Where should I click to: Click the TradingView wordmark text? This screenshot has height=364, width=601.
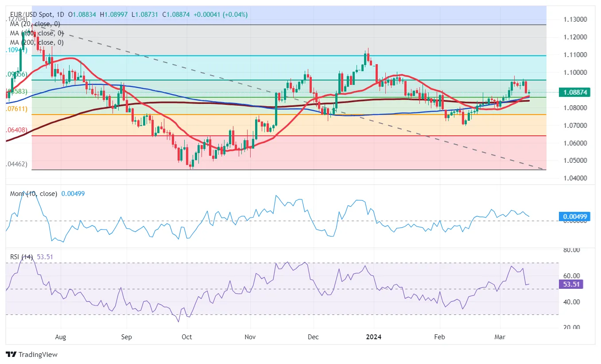point(38,355)
